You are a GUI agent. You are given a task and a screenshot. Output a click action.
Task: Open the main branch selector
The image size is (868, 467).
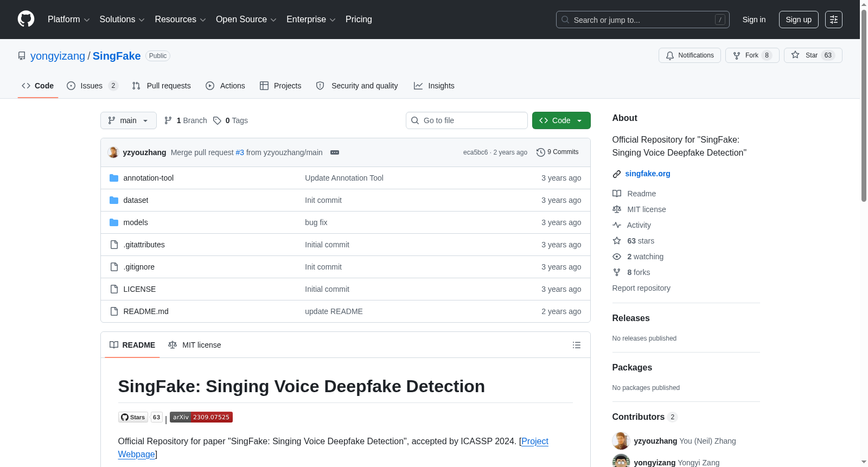pos(129,120)
